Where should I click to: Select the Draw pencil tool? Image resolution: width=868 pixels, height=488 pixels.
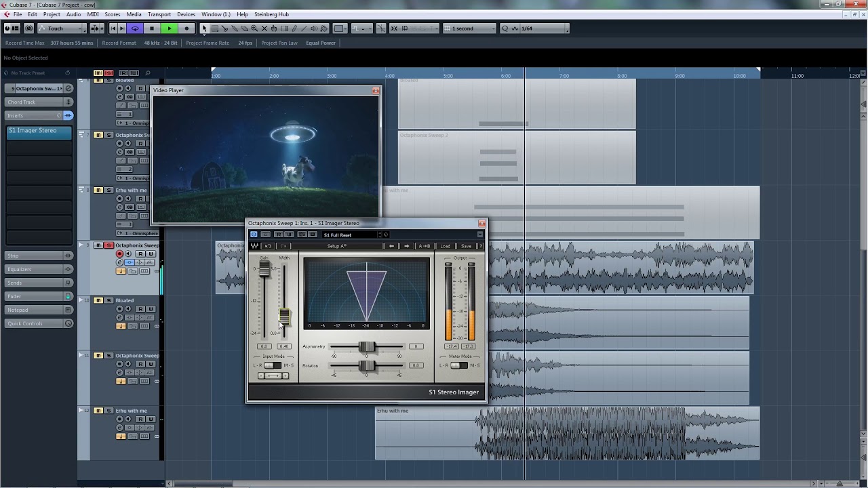pyautogui.click(x=294, y=28)
